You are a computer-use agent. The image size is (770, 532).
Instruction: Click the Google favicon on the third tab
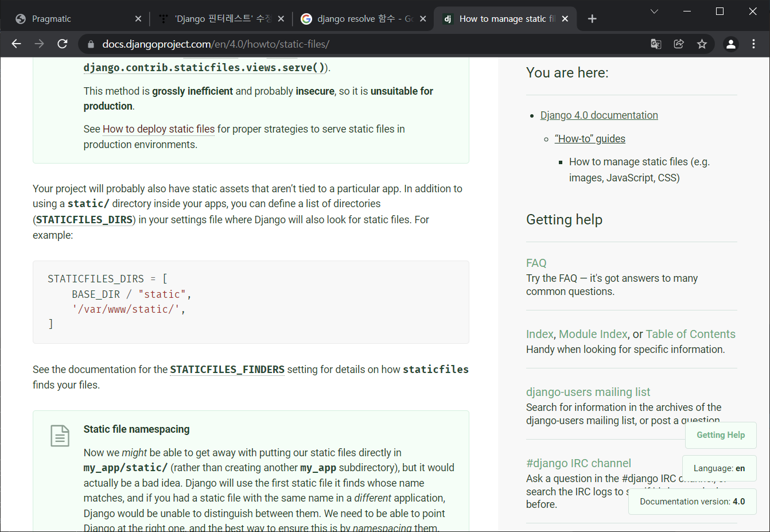point(306,19)
